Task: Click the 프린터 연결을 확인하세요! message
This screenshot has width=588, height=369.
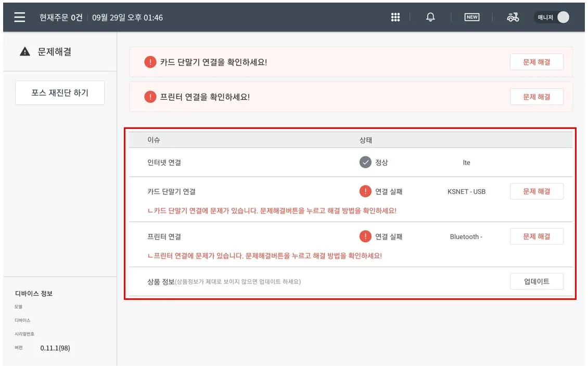Action: (204, 97)
